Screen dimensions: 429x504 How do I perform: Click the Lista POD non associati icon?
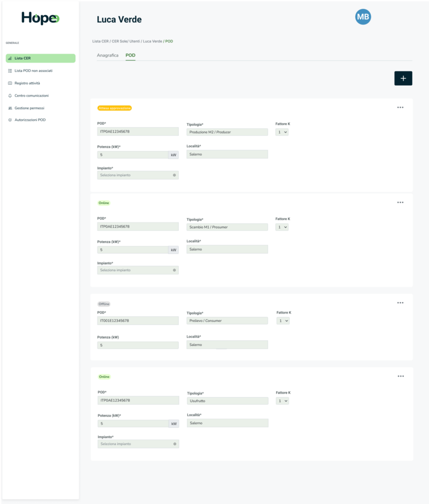click(10, 71)
